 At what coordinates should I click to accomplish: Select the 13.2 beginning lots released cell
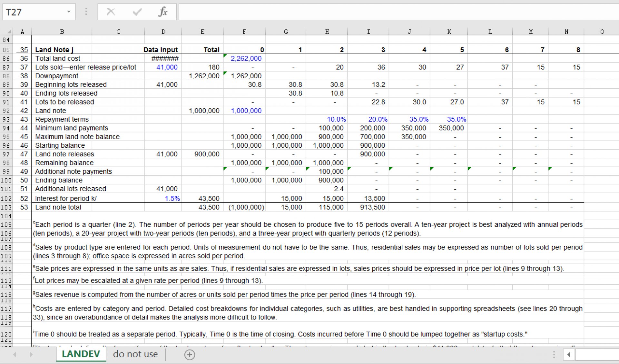(x=368, y=84)
